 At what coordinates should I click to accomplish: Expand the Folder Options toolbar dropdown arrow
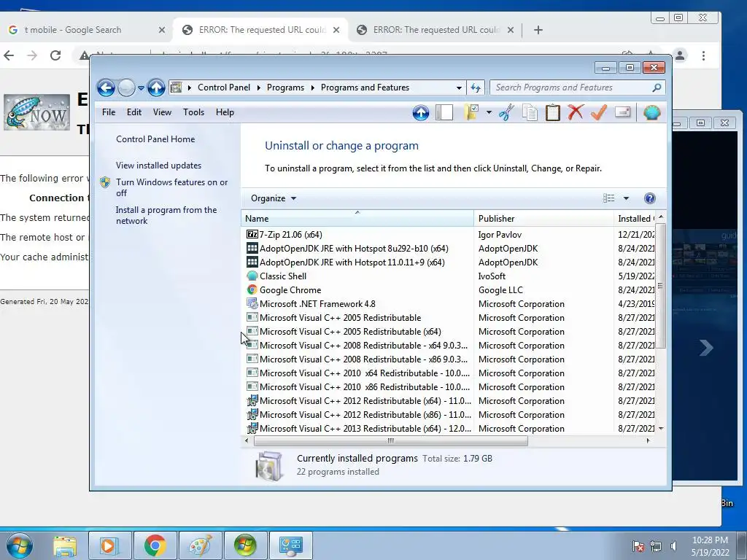click(489, 112)
